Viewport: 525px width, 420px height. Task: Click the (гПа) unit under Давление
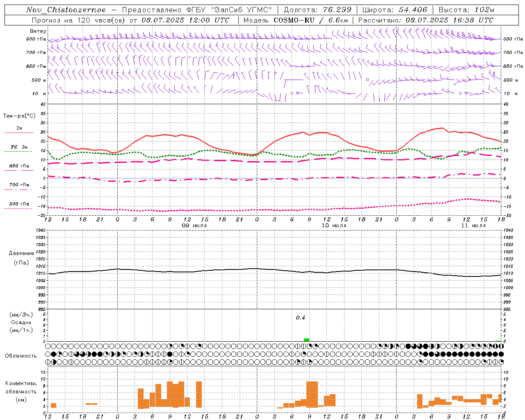(x=21, y=262)
